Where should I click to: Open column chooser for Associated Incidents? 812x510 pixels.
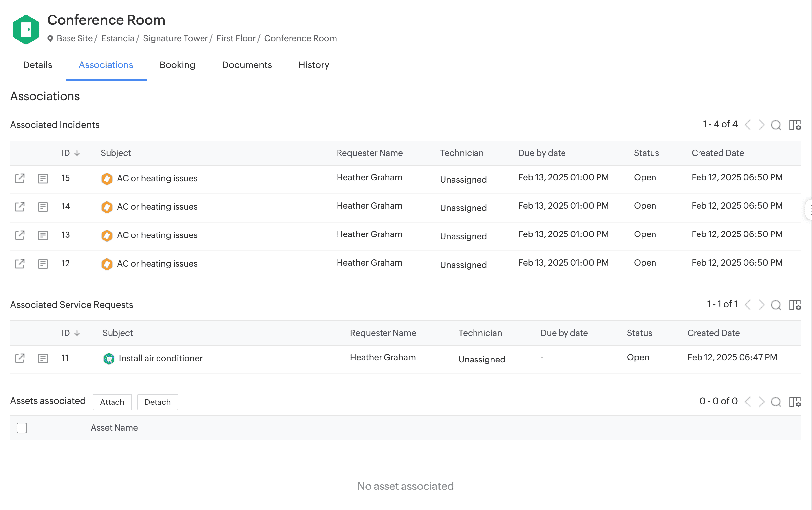pyautogui.click(x=795, y=125)
